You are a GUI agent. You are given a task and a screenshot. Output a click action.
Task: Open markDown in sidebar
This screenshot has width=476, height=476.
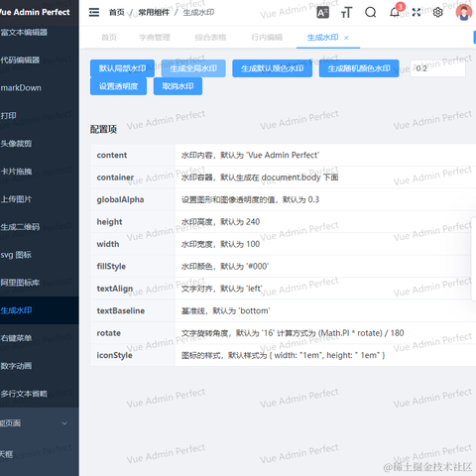(40, 88)
